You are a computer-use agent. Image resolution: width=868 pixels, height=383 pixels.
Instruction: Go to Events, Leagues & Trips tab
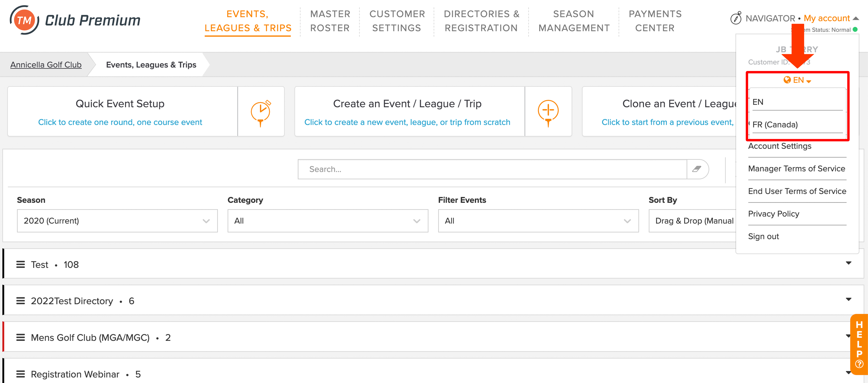(x=248, y=21)
